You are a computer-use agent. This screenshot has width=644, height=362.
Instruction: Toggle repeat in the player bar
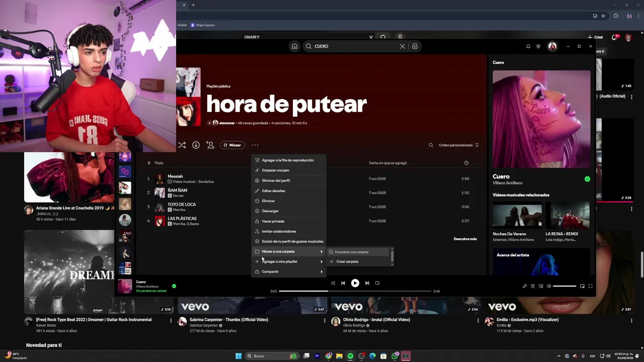point(377,283)
